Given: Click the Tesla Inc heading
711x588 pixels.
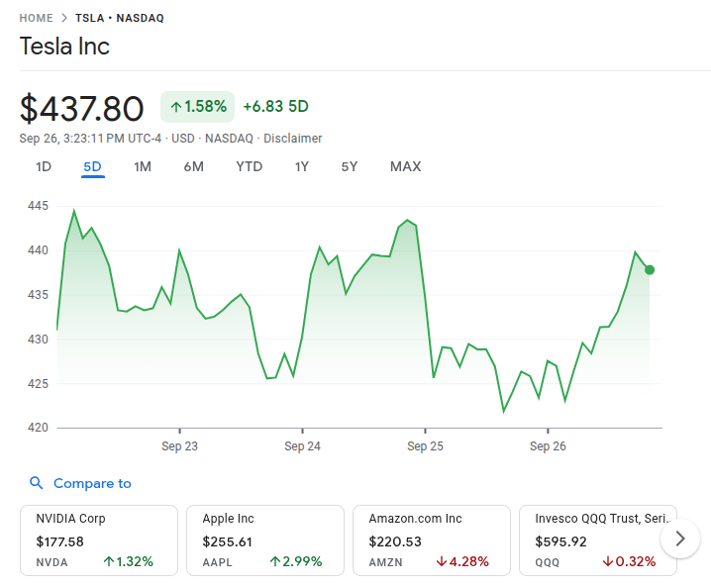Looking at the screenshot, I should click(64, 47).
